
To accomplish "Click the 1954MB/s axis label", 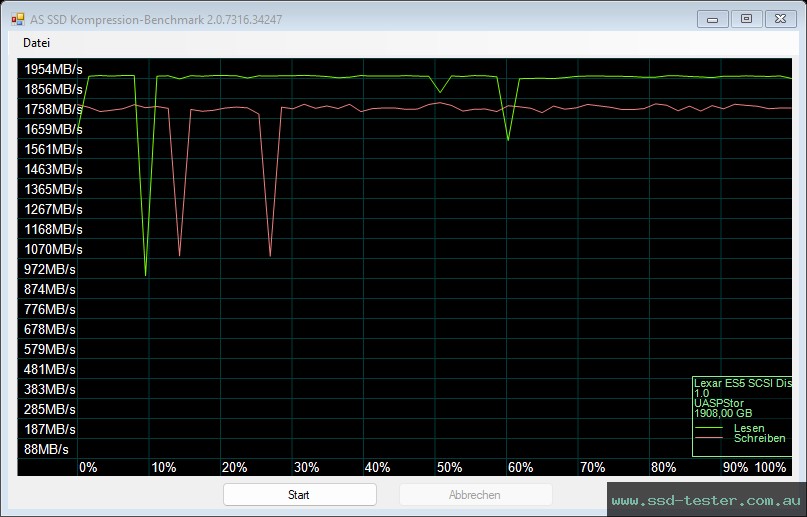I will click(x=53, y=69).
